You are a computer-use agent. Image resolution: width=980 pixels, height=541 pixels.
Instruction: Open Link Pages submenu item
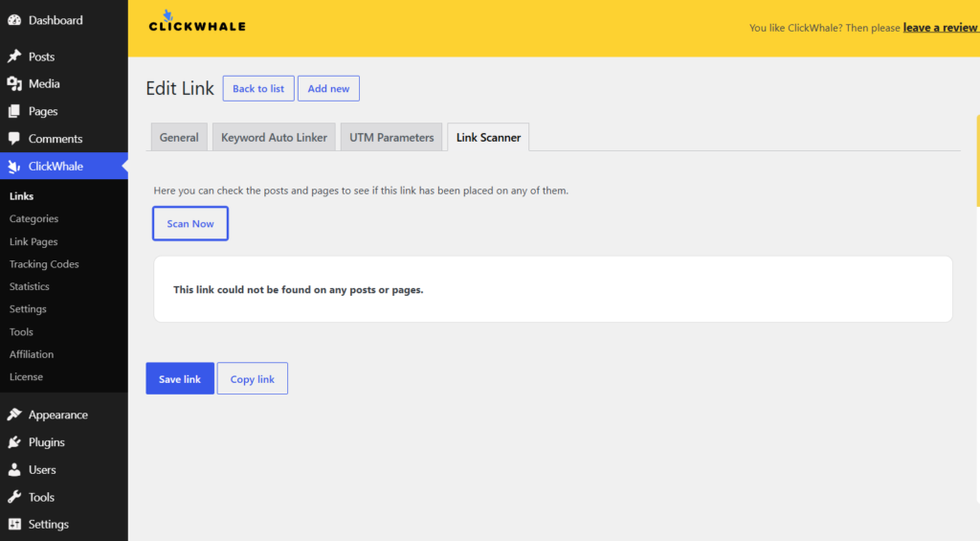[x=33, y=241]
